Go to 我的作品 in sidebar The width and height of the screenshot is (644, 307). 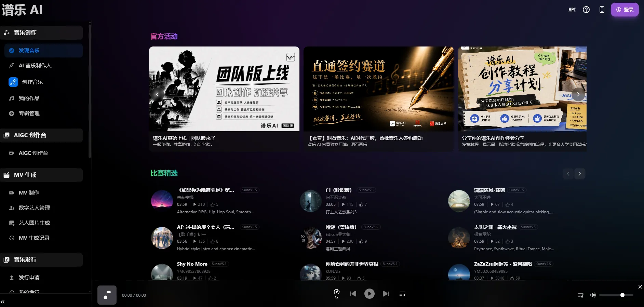(43, 98)
